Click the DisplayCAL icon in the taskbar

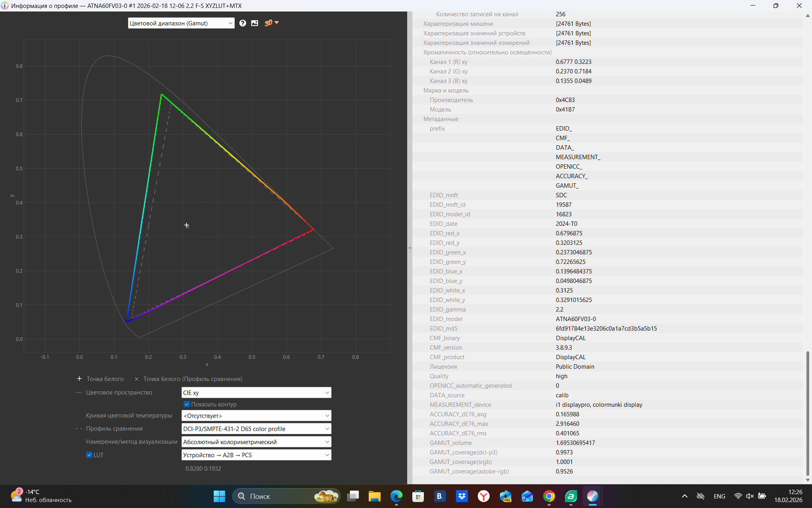click(592, 496)
